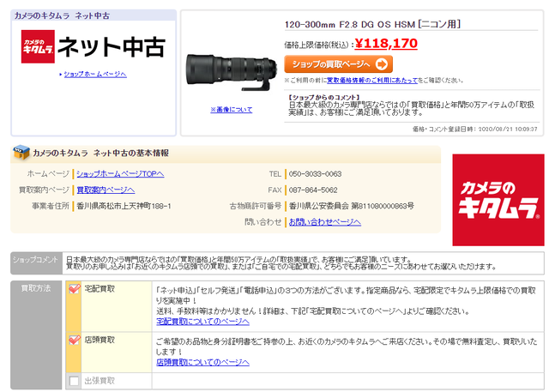Click the large red Kitamura banner logo
Image resolution: width=549 pixels, height=392 pixels.
coord(498,200)
